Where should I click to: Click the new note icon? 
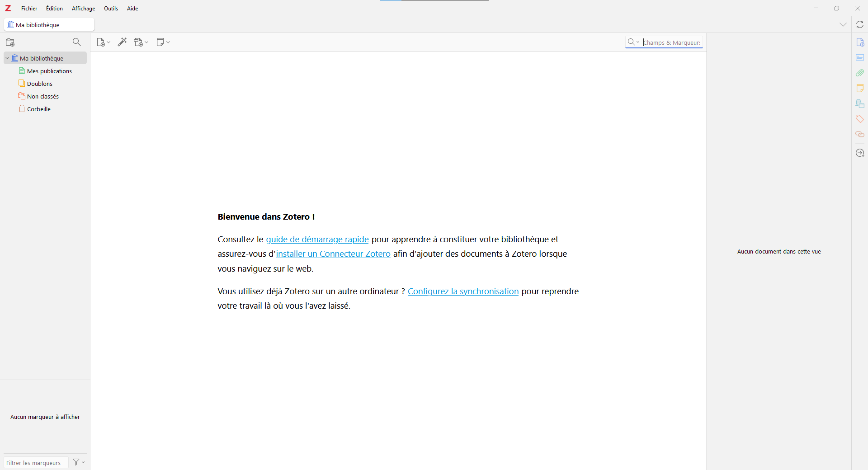click(160, 42)
